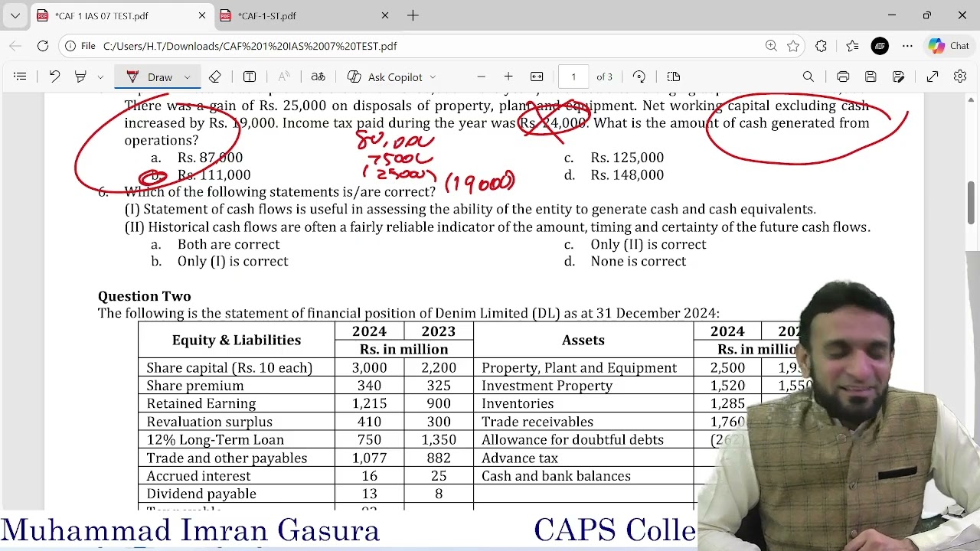
Task: Open the Translate tool
Action: [x=318, y=77]
